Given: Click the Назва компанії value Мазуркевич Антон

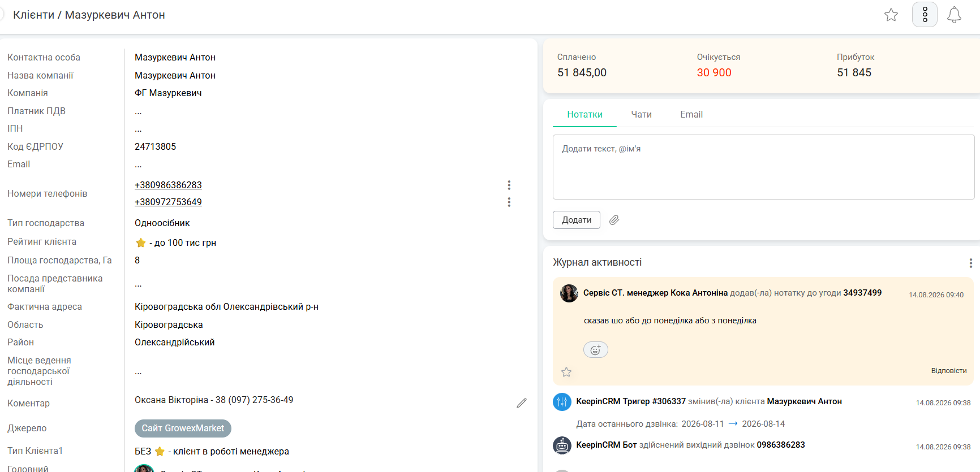Looking at the screenshot, I should [x=175, y=75].
